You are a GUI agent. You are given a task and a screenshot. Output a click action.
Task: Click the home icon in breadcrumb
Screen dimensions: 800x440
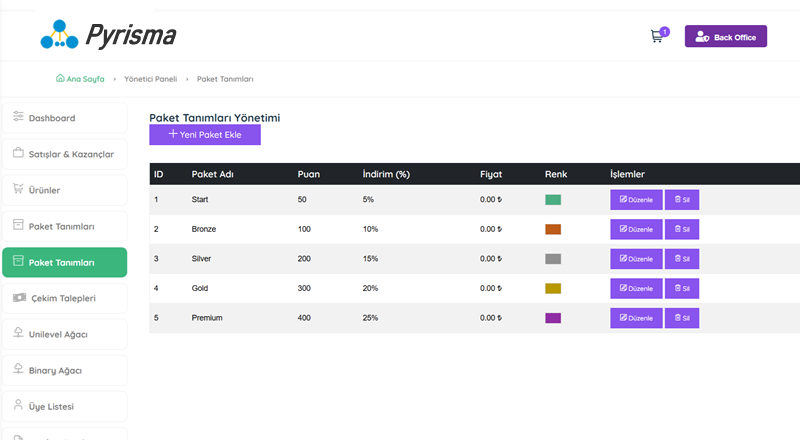coord(60,78)
